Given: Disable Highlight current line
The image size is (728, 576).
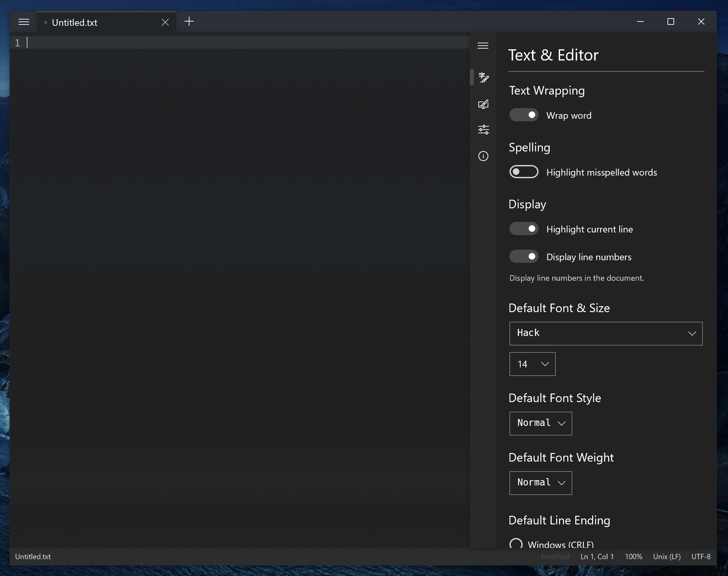Looking at the screenshot, I should 523,228.
